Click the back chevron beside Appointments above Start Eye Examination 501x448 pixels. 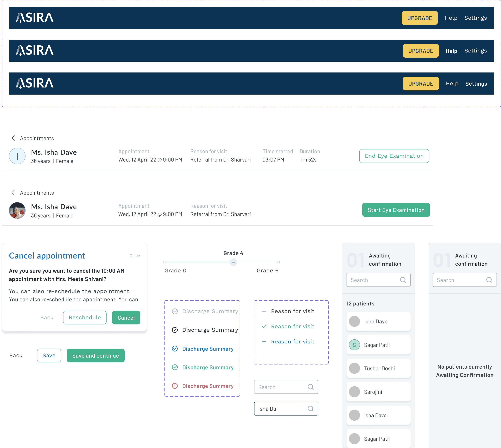tap(13, 193)
